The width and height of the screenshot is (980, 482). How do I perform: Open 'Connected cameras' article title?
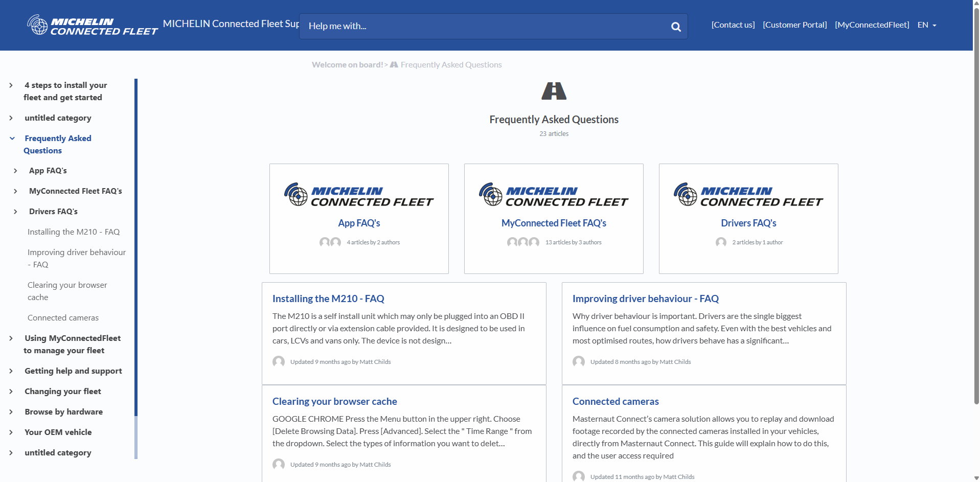616,401
